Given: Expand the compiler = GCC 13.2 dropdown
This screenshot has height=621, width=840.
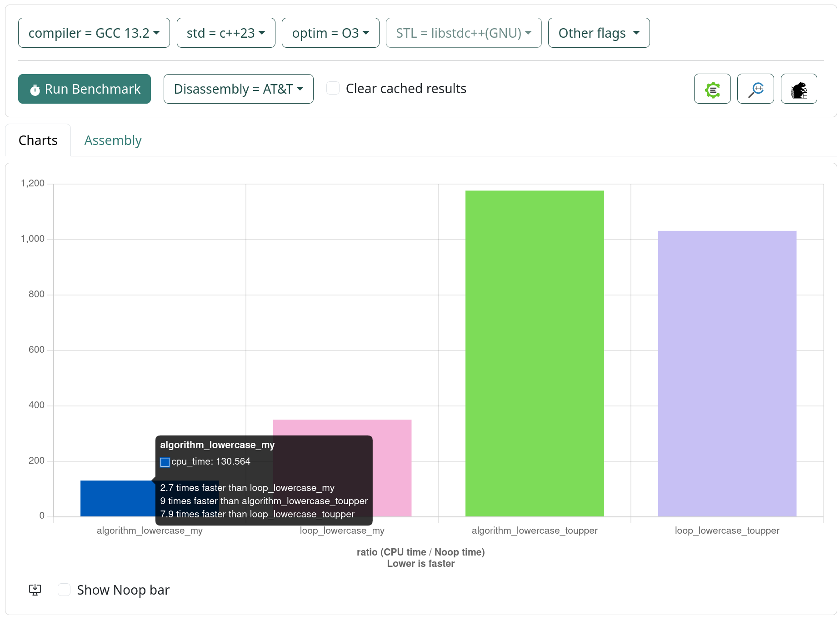Looking at the screenshot, I should tap(94, 33).
